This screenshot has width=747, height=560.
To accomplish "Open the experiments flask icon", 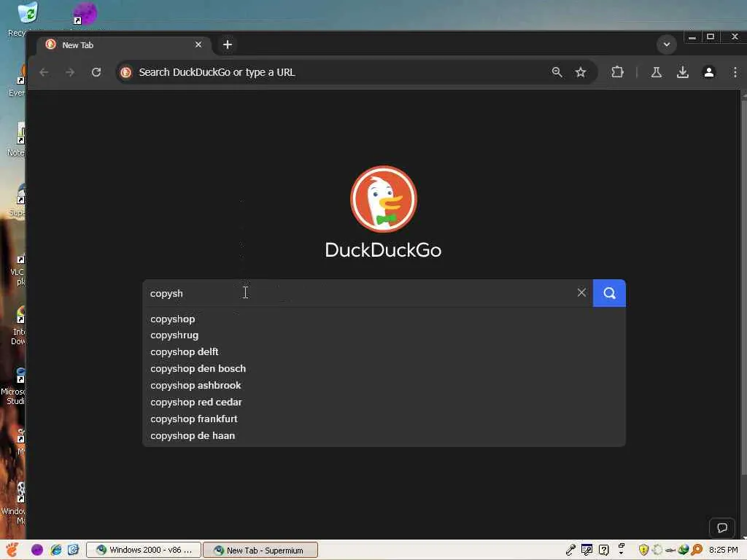I will (x=656, y=72).
